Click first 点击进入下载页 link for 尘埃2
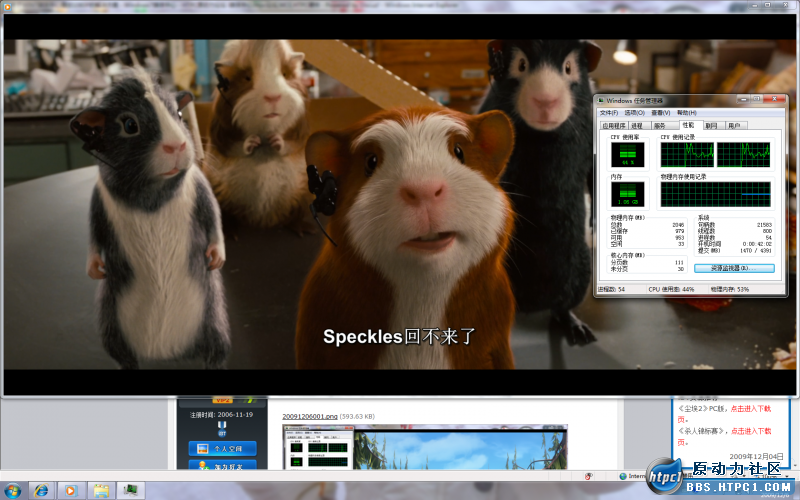800x500 pixels. pyautogui.click(x=751, y=409)
